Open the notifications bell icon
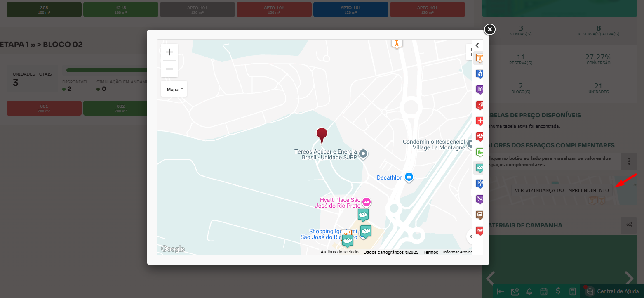 (529, 291)
